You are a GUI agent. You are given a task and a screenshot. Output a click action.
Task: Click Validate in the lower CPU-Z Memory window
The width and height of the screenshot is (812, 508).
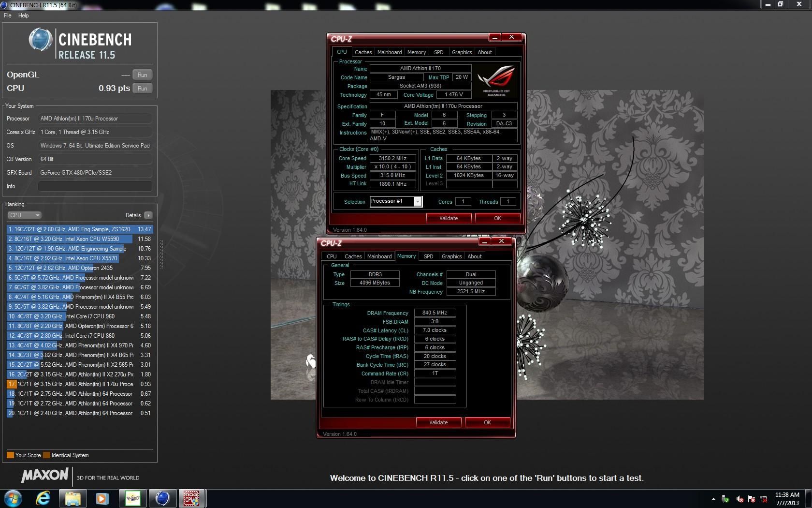click(x=438, y=422)
